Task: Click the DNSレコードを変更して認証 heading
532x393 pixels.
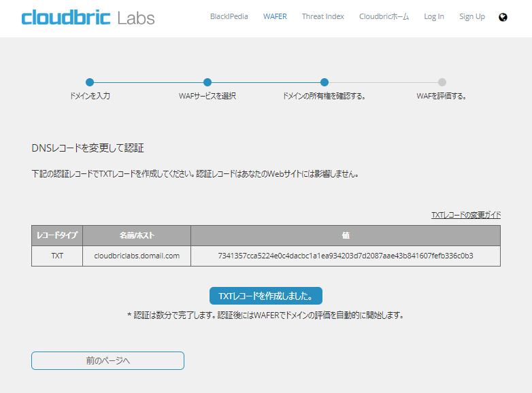Action: pos(88,148)
